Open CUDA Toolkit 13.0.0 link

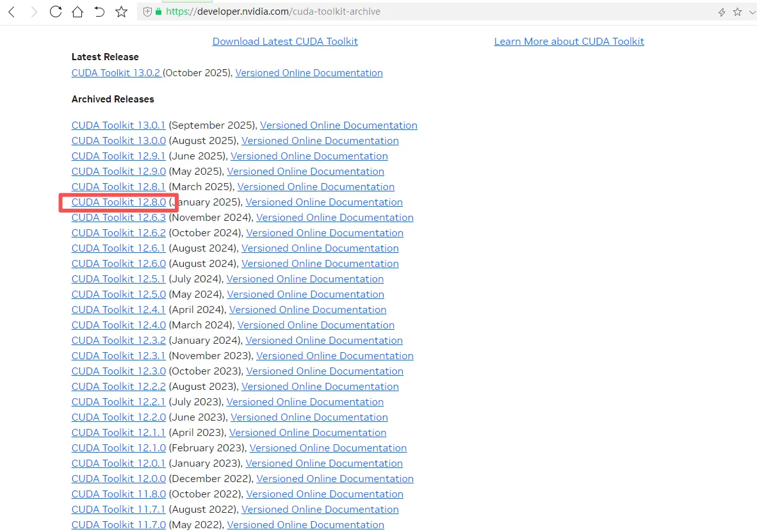(118, 141)
